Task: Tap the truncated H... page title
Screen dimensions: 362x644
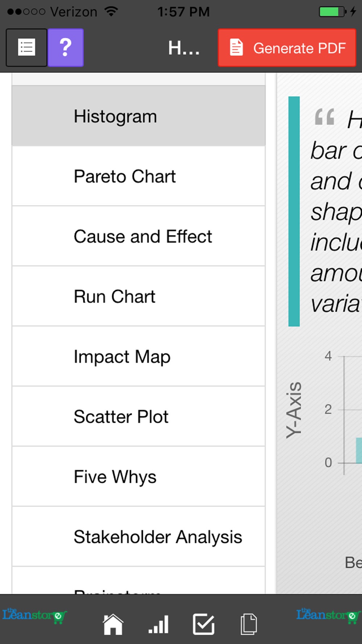Action: pyautogui.click(x=184, y=48)
